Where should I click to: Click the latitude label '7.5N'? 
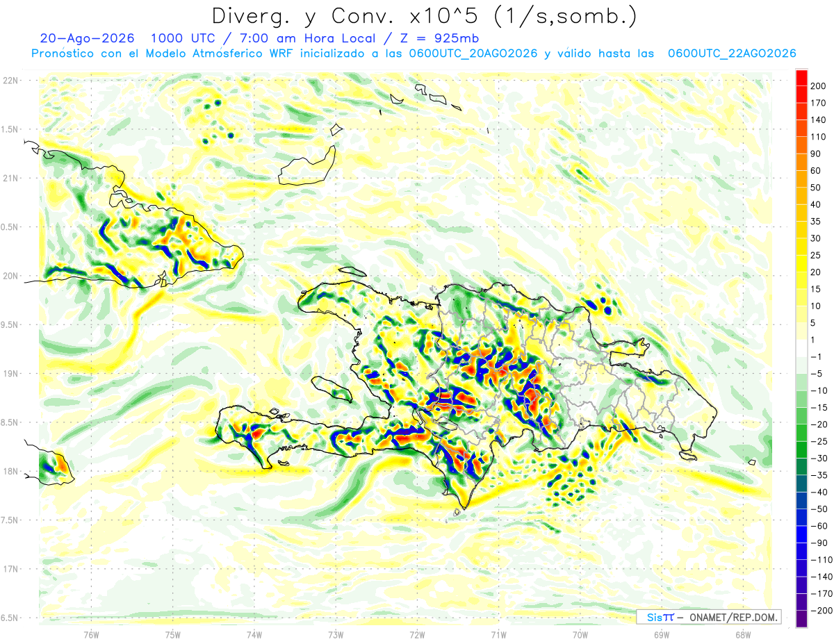[10, 520]
